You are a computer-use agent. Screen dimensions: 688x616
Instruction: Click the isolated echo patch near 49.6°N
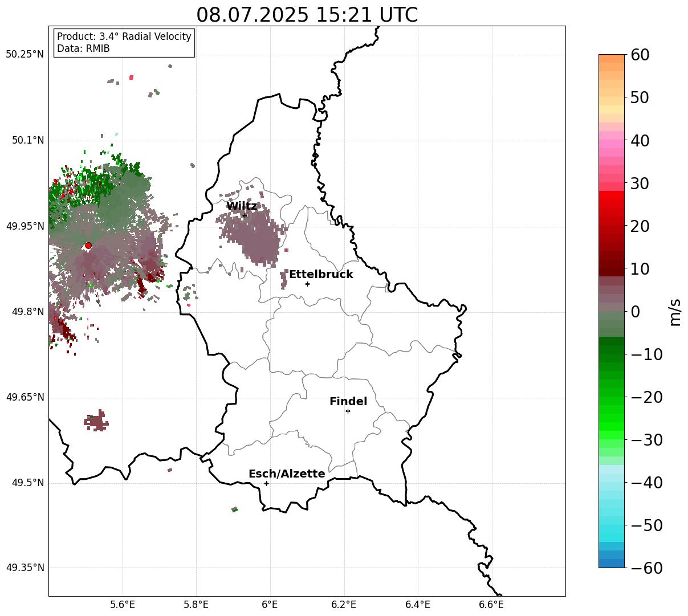(96, 421)
